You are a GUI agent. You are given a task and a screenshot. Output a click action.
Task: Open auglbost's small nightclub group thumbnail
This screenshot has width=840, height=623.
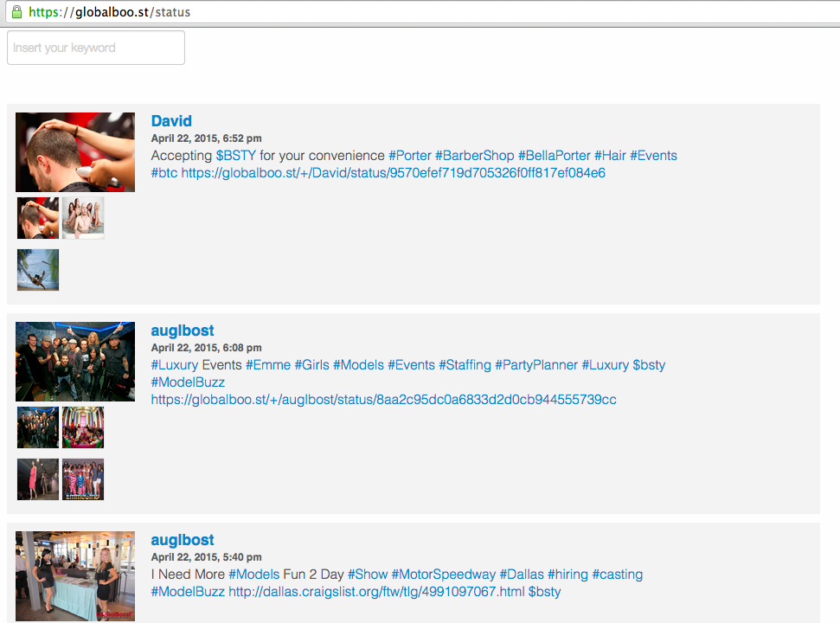click(x=38, y=427)
